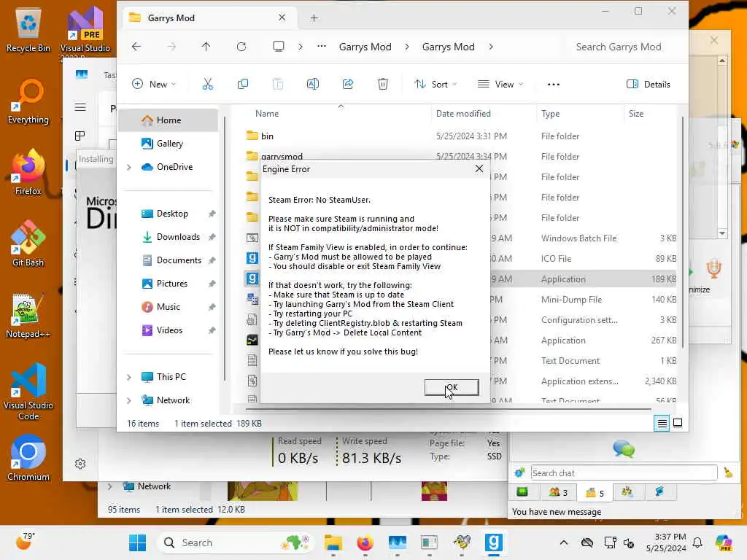
Task: Expand the OneDrive tree node
Action: pyautogui.click(x=128, y=167)
